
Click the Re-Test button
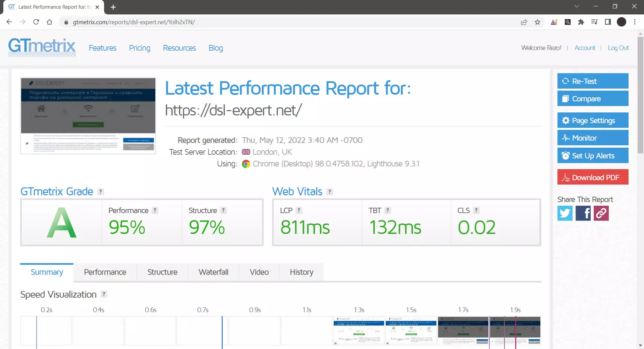[x=593, y=81]
